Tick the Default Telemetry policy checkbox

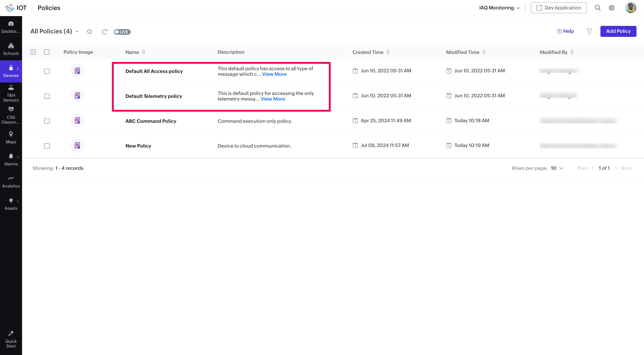coord(47,96)
